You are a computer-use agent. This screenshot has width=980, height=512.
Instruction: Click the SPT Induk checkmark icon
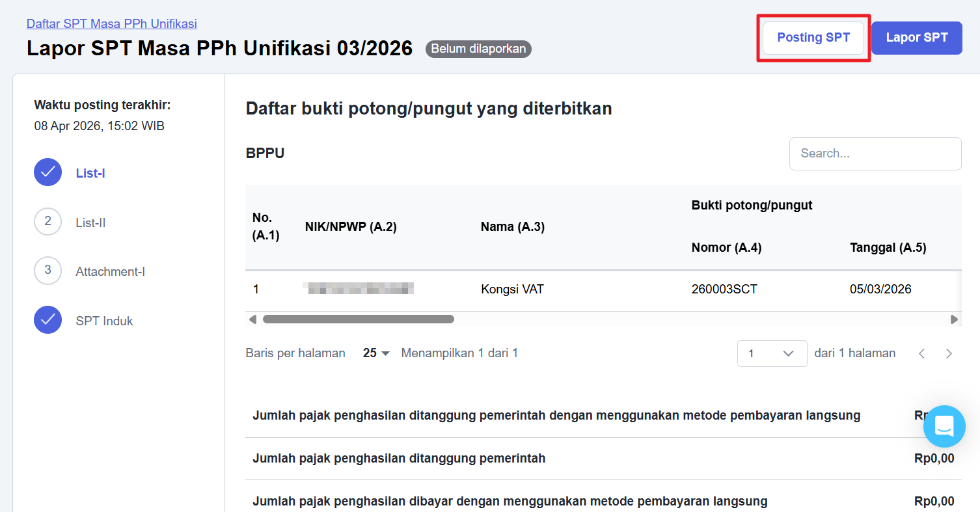48,320
